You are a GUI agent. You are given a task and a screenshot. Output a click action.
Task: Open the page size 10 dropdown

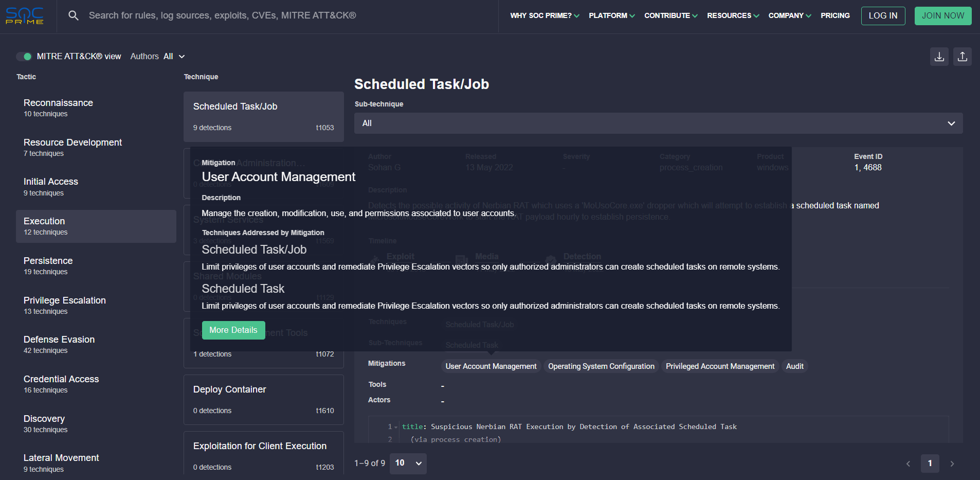408,464
